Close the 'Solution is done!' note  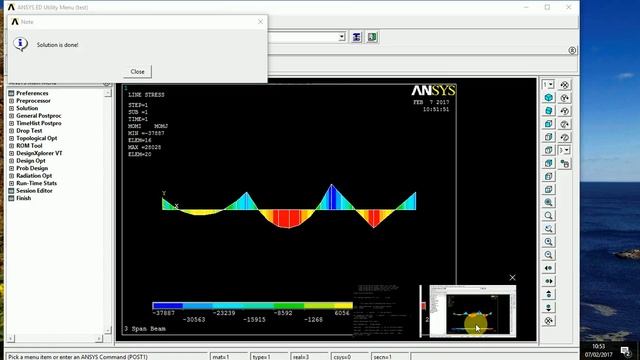tap(138, 71)
